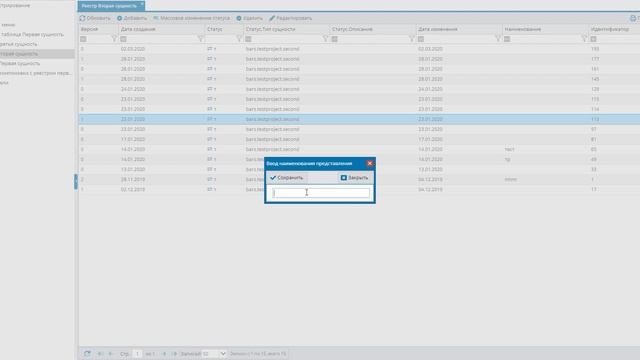Open Первая сущность item in sidebar

(x=20, y=63)
